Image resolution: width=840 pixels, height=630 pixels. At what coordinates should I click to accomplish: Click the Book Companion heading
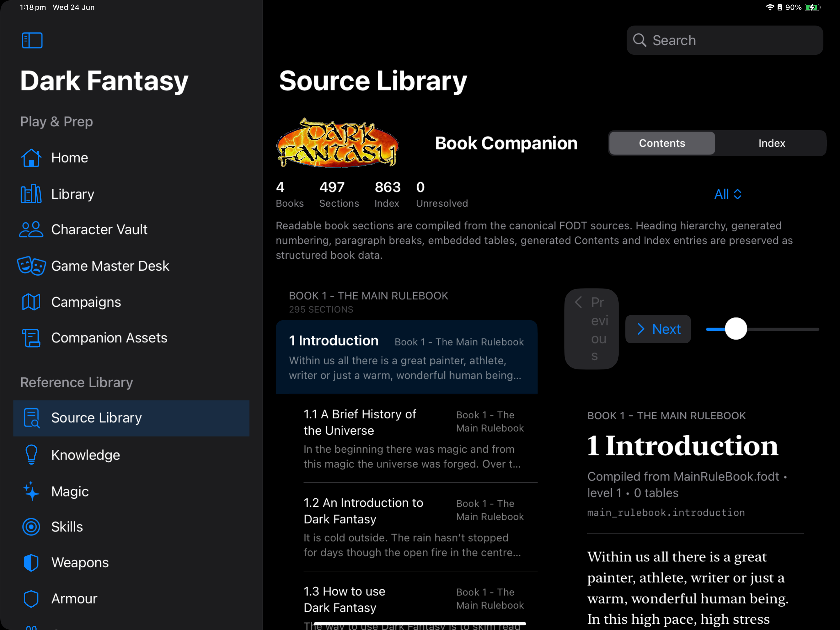click(506, 143)
